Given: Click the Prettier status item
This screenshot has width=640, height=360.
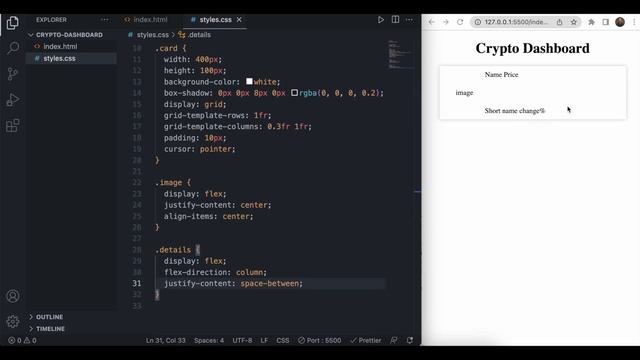Looking at the screenshot, I should point(366,340).
